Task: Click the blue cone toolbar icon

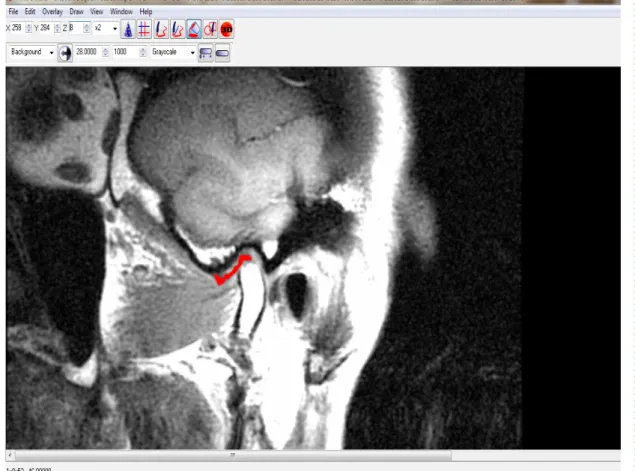Action: (128, 29)
